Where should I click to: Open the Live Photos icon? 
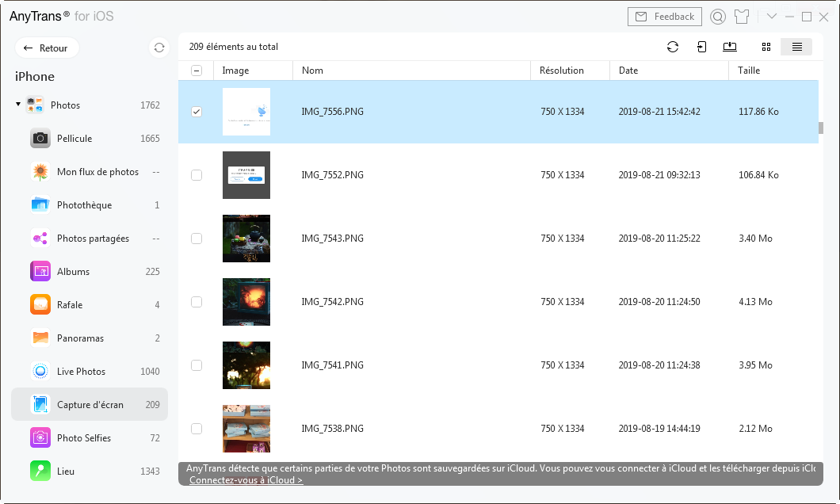click(x=40, y=371)
